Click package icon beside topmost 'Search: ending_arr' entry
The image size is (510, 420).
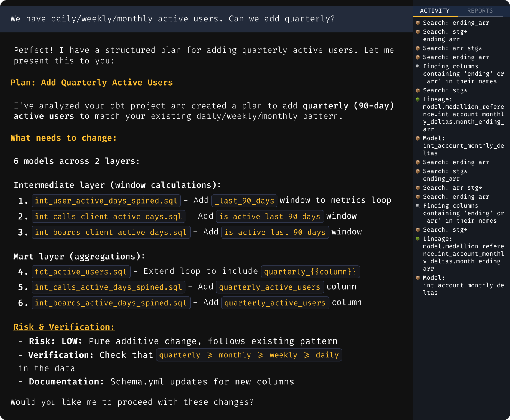[418, 23]
